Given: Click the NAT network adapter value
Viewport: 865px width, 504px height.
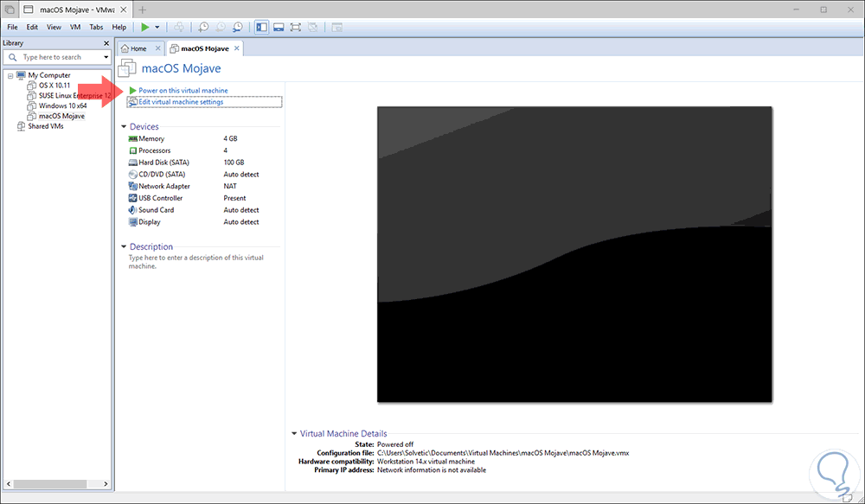Looking at the screenshot, I should [230, 187].
